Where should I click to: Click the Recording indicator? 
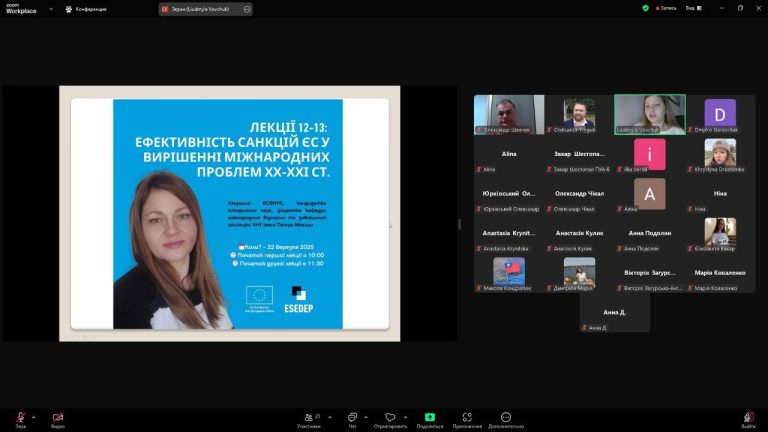click(x=662, y=8)
